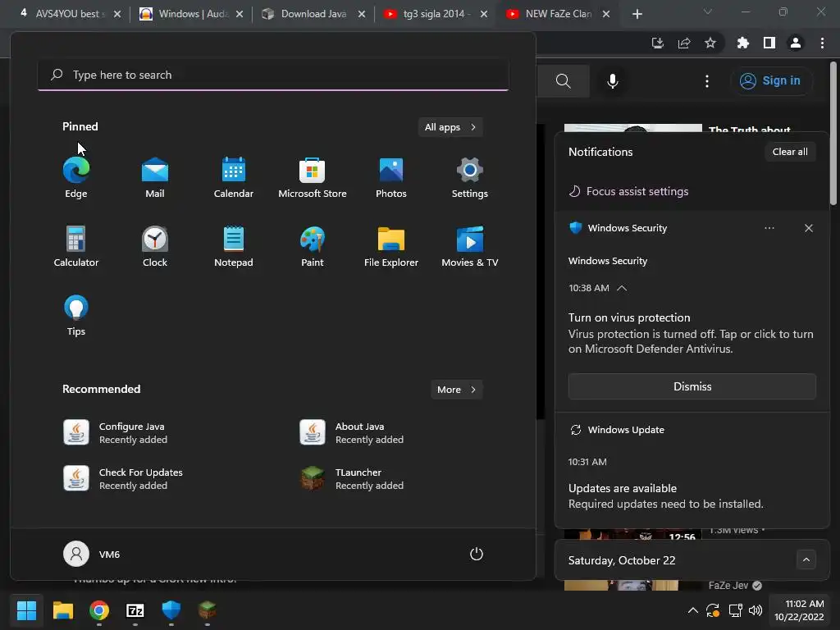Switch to AVS4YOU browser tab
840x630 pixels.
click(x=67, y=14)
